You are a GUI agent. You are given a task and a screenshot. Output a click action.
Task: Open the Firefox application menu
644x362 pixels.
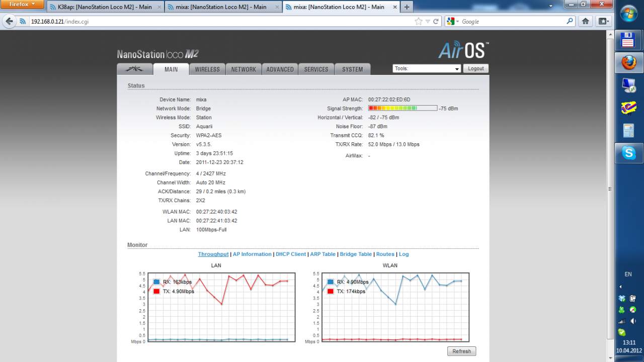pos(23,5)
